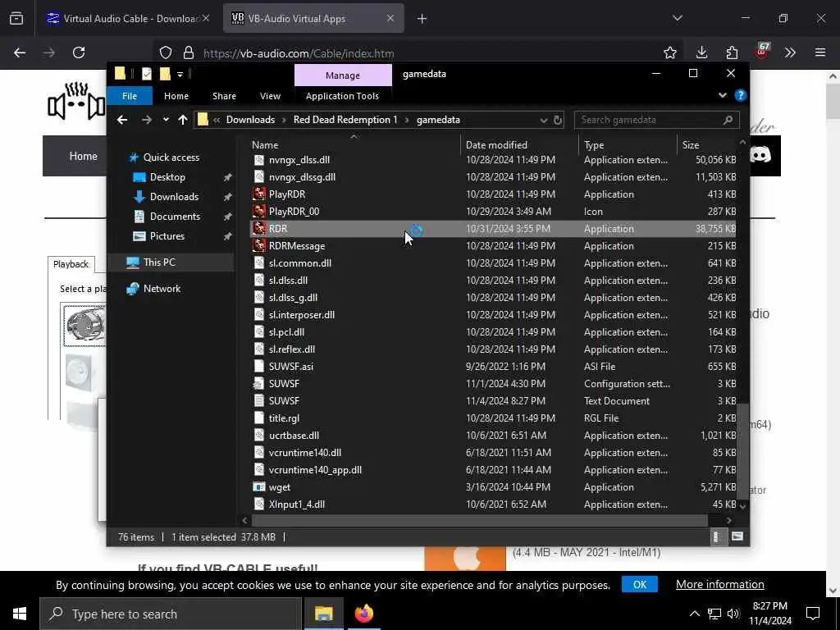Image resolution: width=840 pixels, height=630 pixels.
Task: Click Red Dead Redemption 1 breadcrumb
Action: (345, 120)
